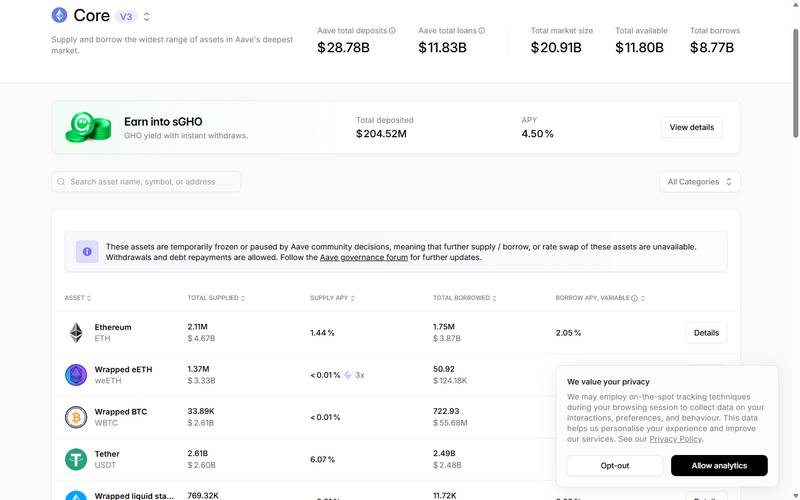800x500 pixels.
Task: Click the Tether USDT asset icon
Action: [76, 459]
